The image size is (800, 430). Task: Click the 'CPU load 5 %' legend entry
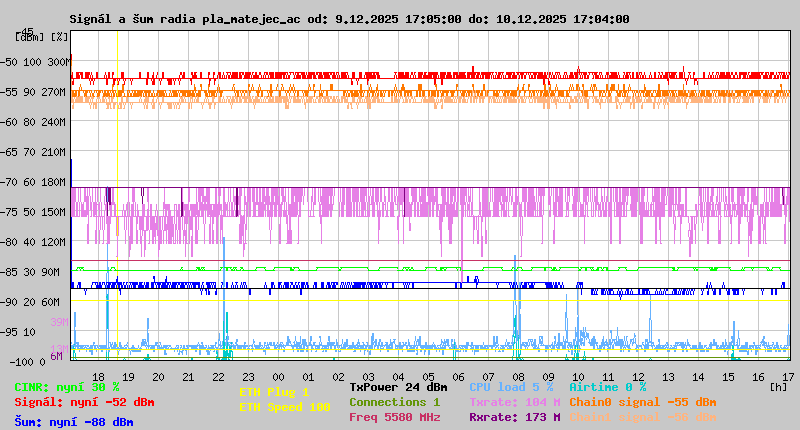click(511, 387)
